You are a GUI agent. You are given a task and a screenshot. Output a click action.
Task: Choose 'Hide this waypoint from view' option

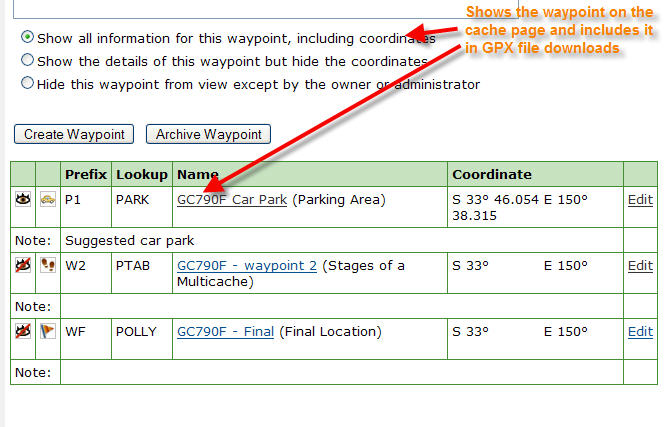click(27, 84)
